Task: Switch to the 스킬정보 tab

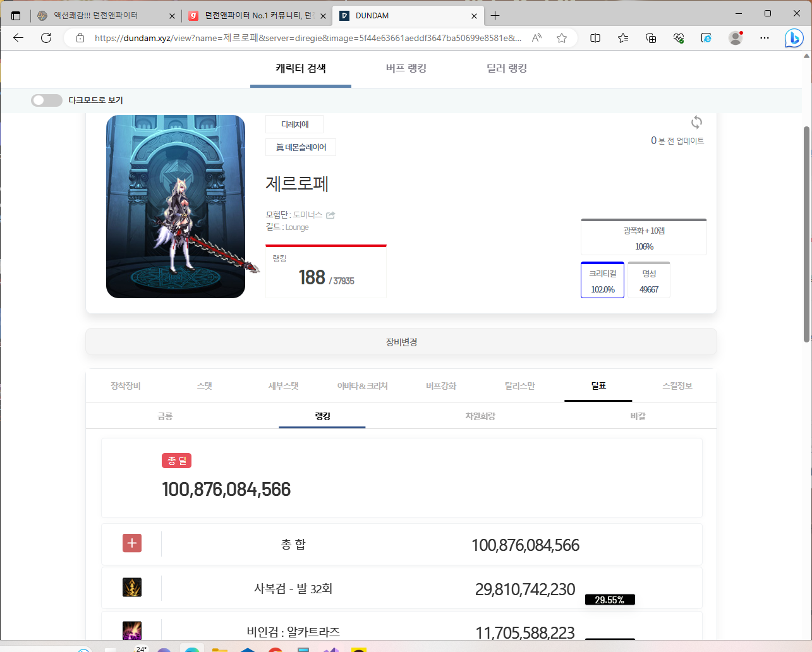Action: 677,386
